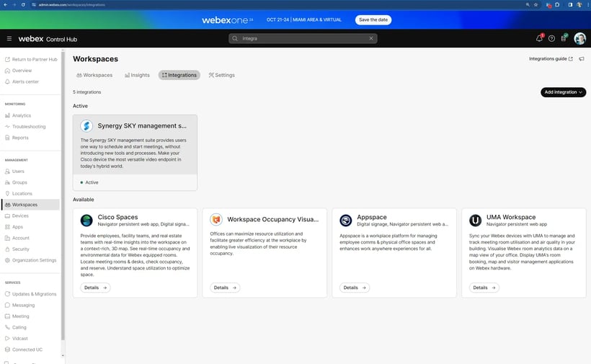This screenshot has width=591, height=364.
Task: Switch to the Insights tab
Action: point(137,75)
